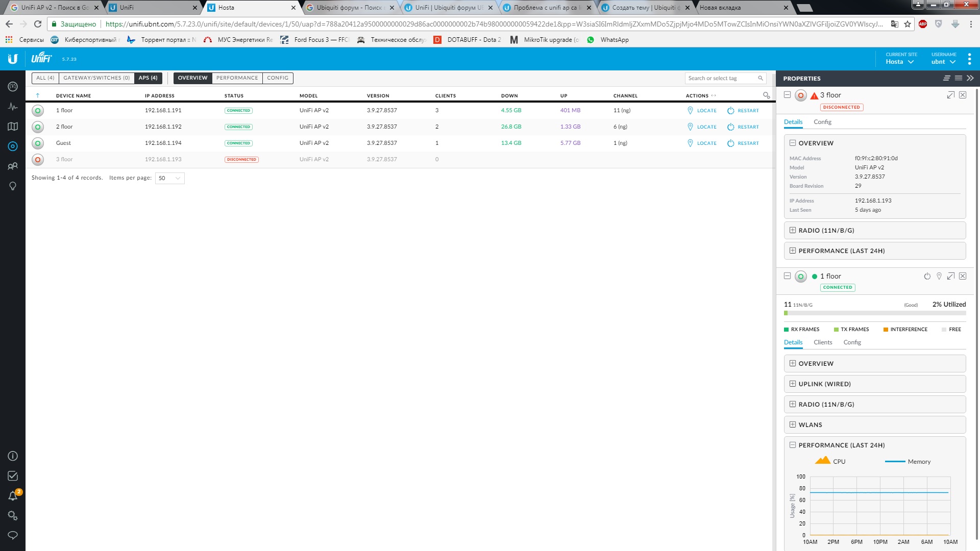
Task: Collapse the 1 floor properties card
Action: 787,276
